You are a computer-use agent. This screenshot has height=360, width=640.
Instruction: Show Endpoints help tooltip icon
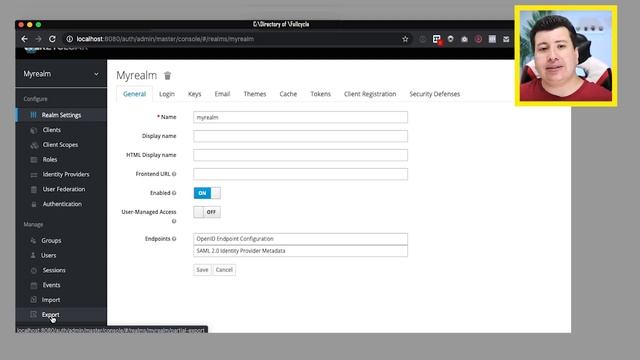tap(174, 239)
